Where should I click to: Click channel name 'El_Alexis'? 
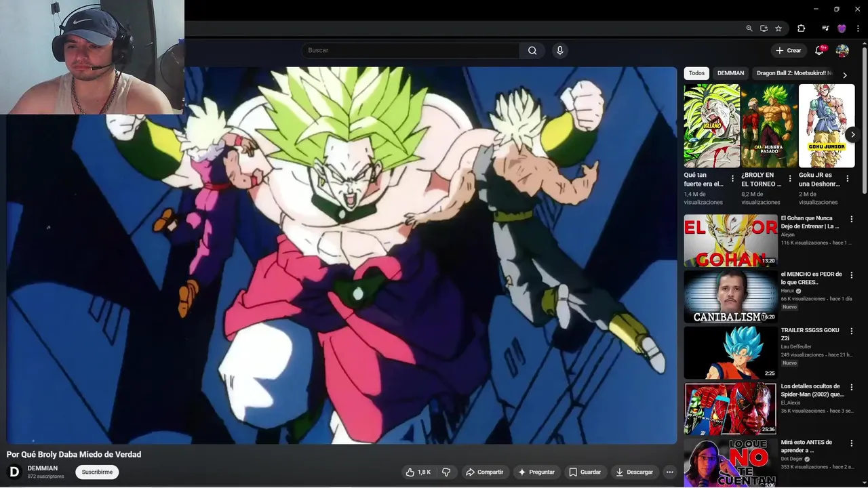coord(791,403)
